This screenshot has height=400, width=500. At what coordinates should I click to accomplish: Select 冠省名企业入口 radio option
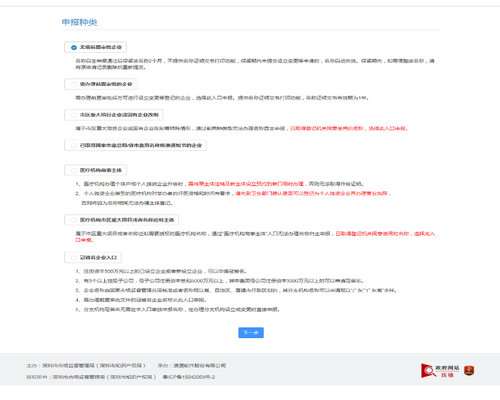[x=93, y=257]
